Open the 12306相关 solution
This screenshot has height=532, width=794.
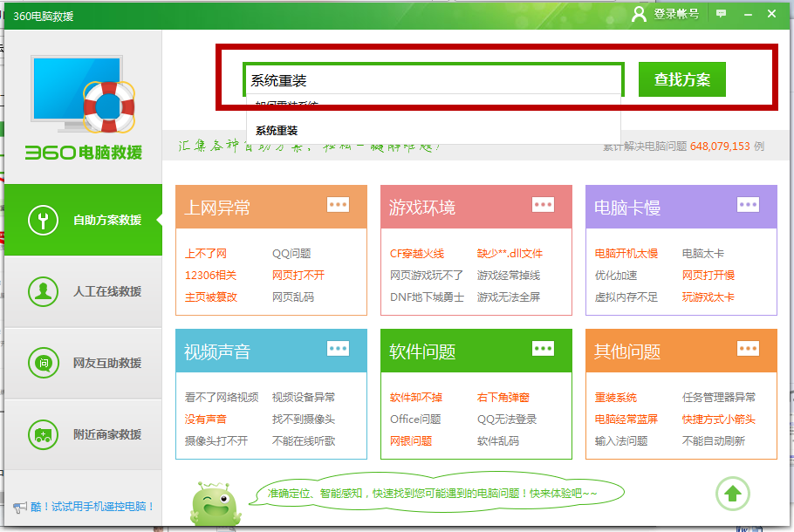pyautogui.click(x=210, y=276)
